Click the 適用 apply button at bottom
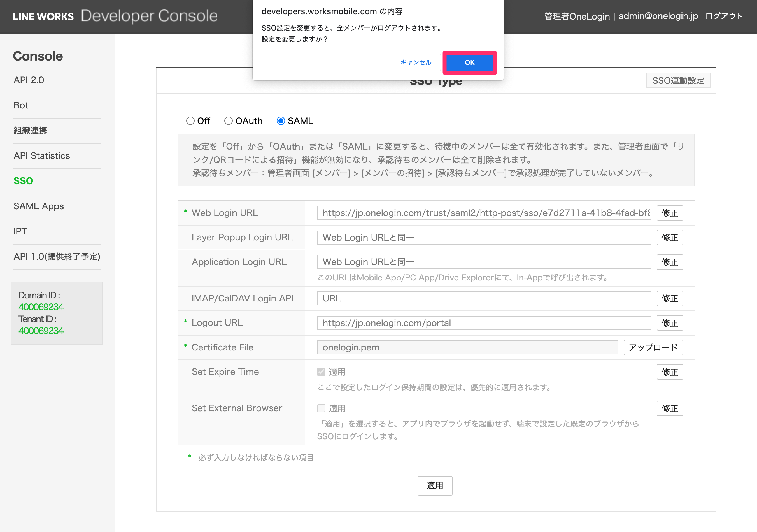This screenshot has width=757, height=532. pyautogui.click(x=435, y=485)
